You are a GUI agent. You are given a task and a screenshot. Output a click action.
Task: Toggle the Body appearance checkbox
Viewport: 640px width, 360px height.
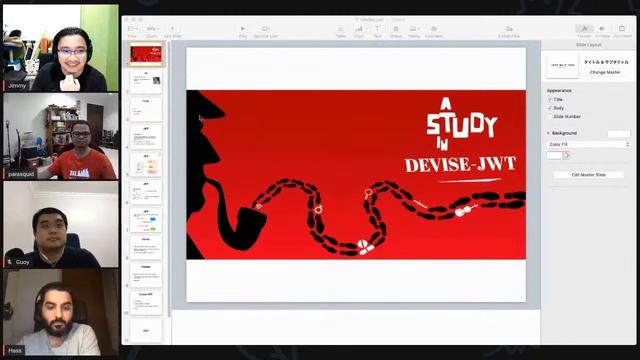tap(550, 108)
